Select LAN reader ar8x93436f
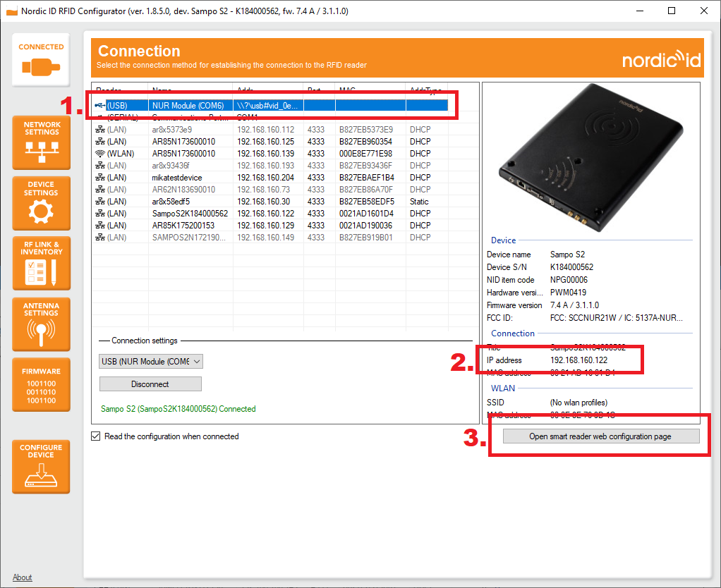 [x=272, y=166]
